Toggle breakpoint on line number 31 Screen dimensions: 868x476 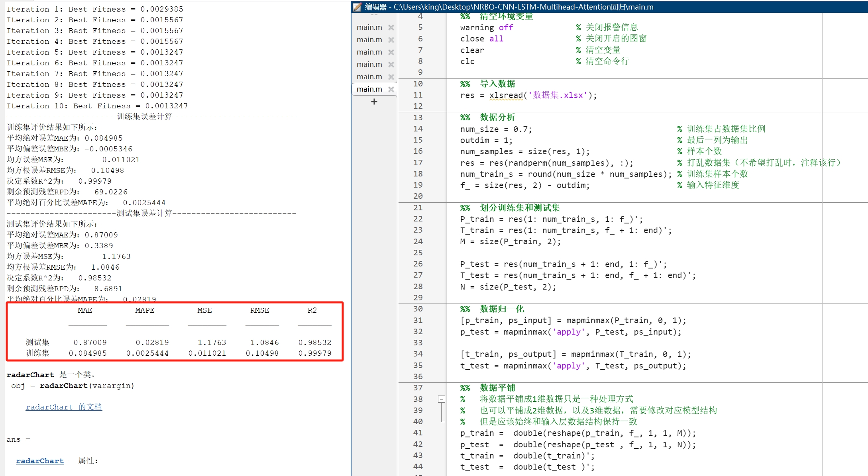coord(418,321)
